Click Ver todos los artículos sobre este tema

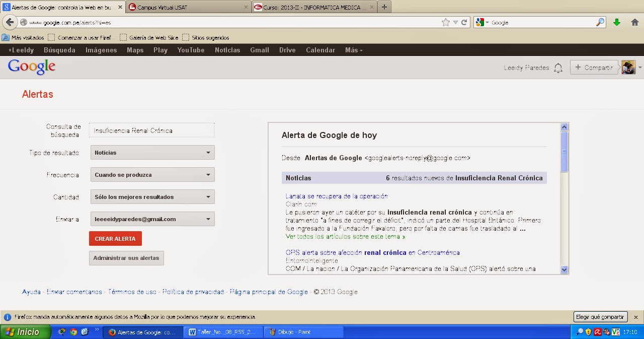[x=345, y=237]
